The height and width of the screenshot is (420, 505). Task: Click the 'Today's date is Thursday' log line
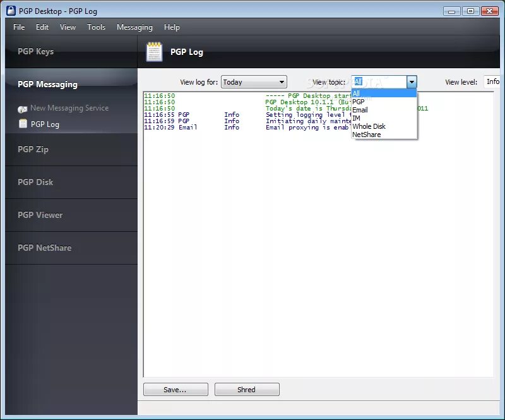[286, 108]
